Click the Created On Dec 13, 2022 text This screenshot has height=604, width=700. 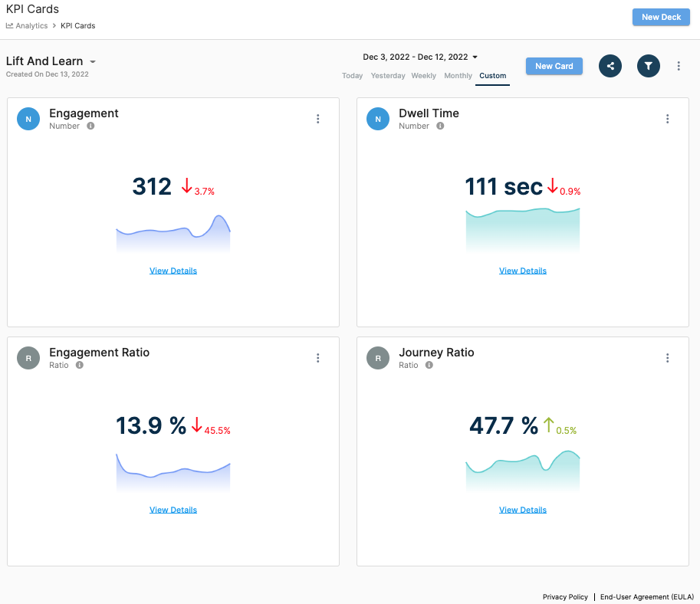click(x=48, y=74)
